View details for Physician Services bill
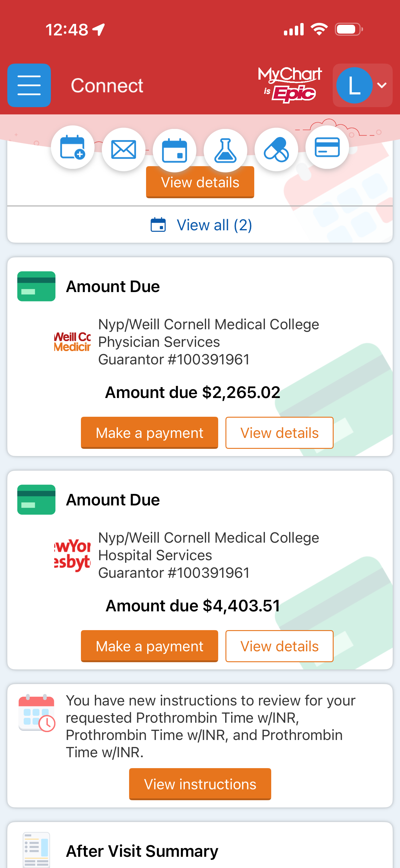 tap(279, 433)
